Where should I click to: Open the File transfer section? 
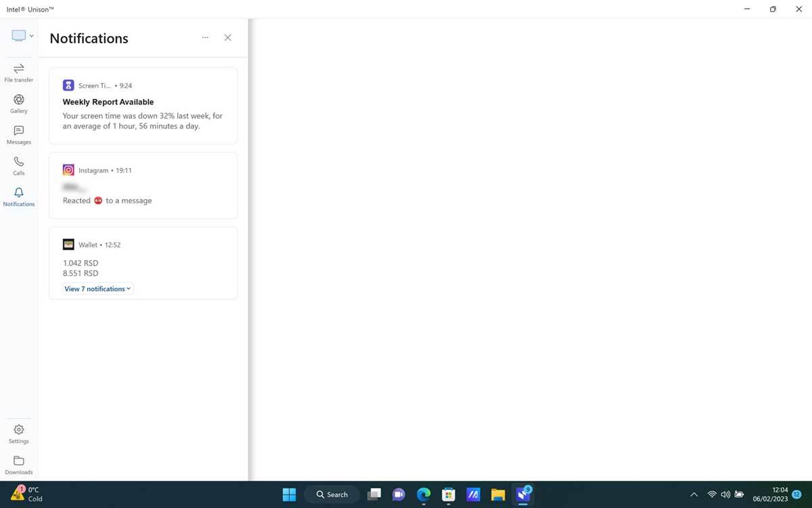click(19, 72)
